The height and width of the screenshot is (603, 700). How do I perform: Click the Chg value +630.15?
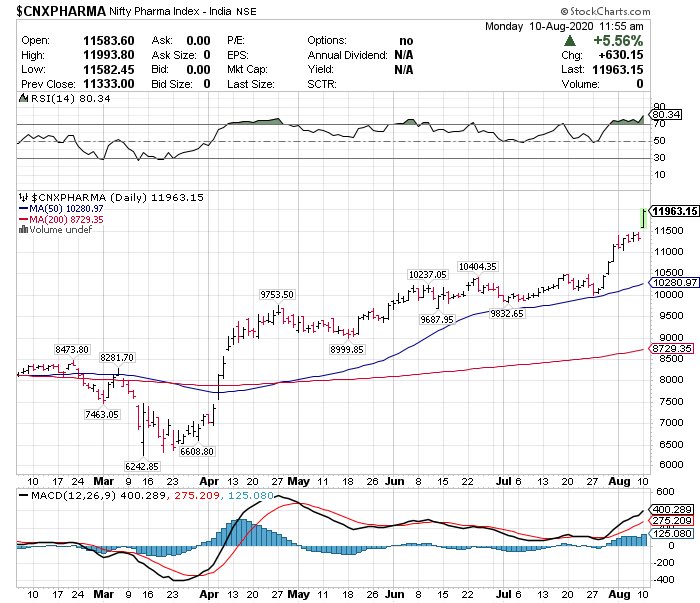(x=621, y=55)
